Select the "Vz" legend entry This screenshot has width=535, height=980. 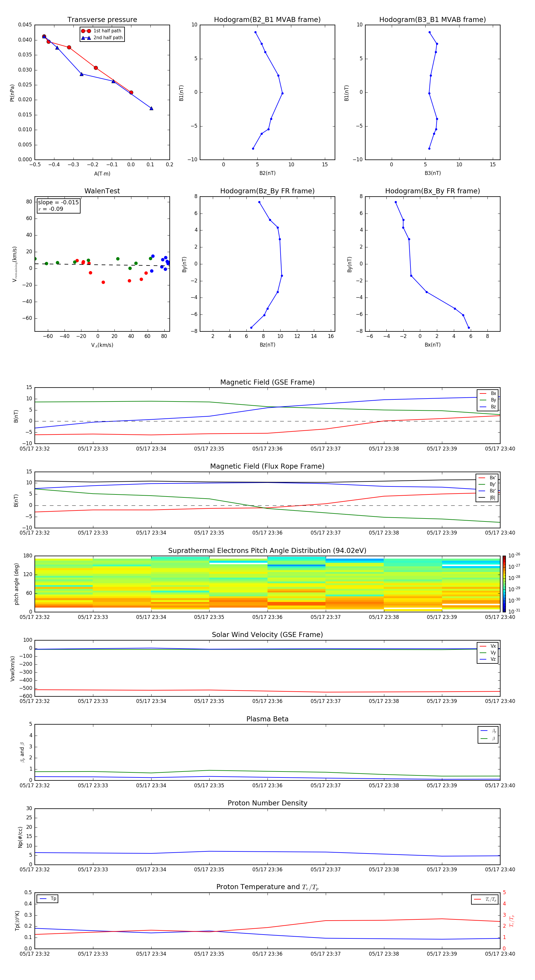click(488, 659)
